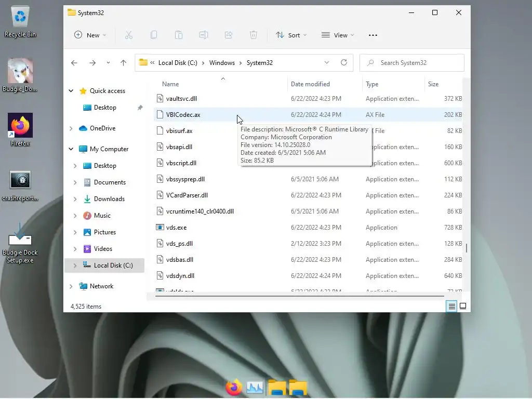
Task: Collapse the Quick access tree node
Action: coord(71,91)
